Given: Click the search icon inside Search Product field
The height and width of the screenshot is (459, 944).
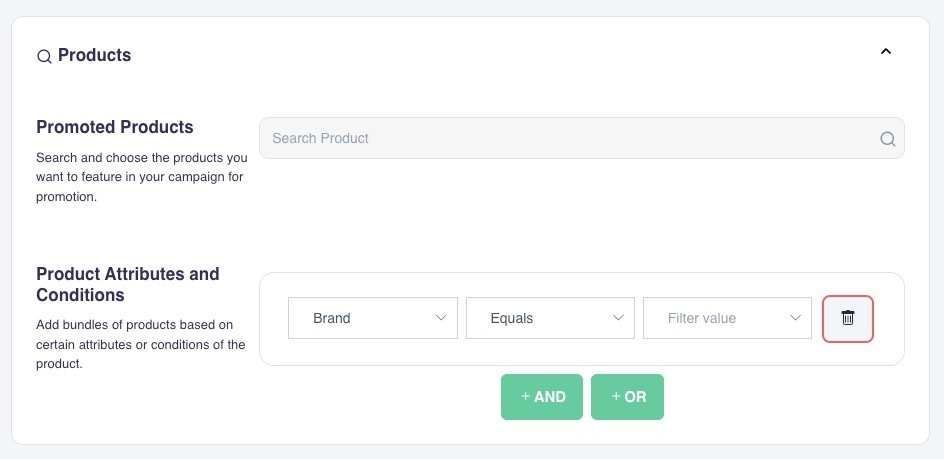Looking at the screenshot, I should [x=887, y=139].
